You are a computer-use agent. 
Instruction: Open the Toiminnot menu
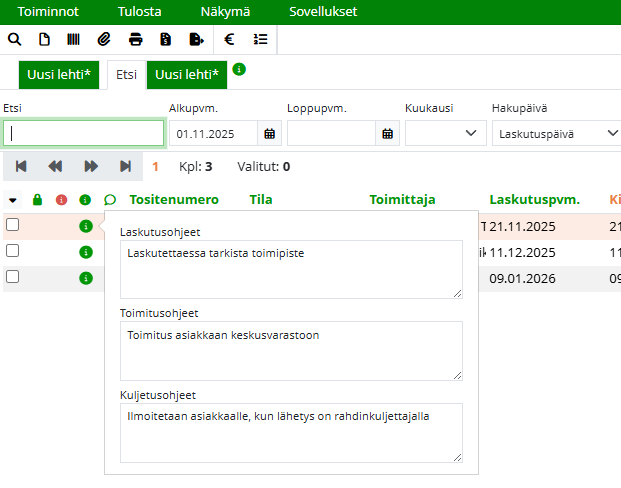pos(46,12)
